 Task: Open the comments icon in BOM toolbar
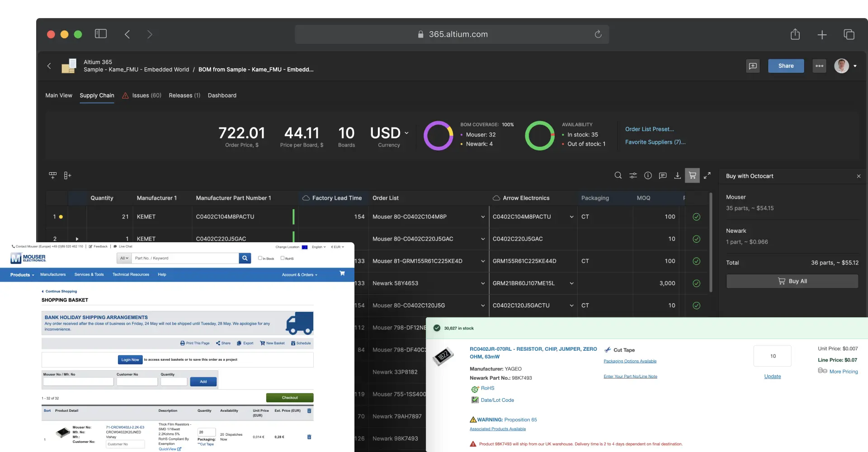coord(663,175)
